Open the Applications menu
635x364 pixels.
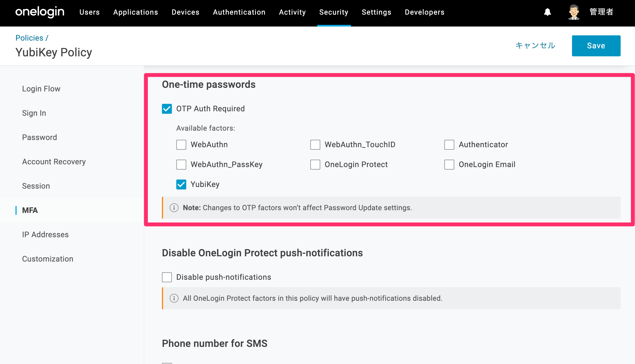[x=136, y=12]
